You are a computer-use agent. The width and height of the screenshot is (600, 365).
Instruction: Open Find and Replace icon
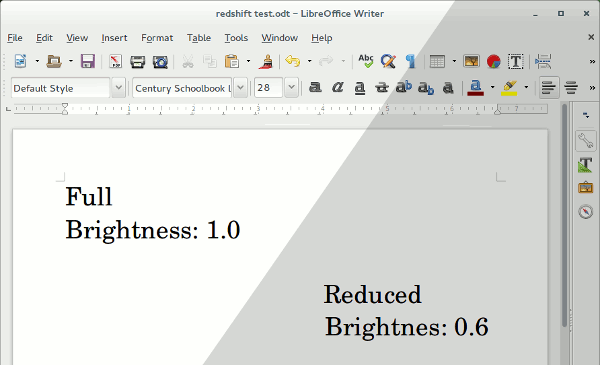click(388, 61)
